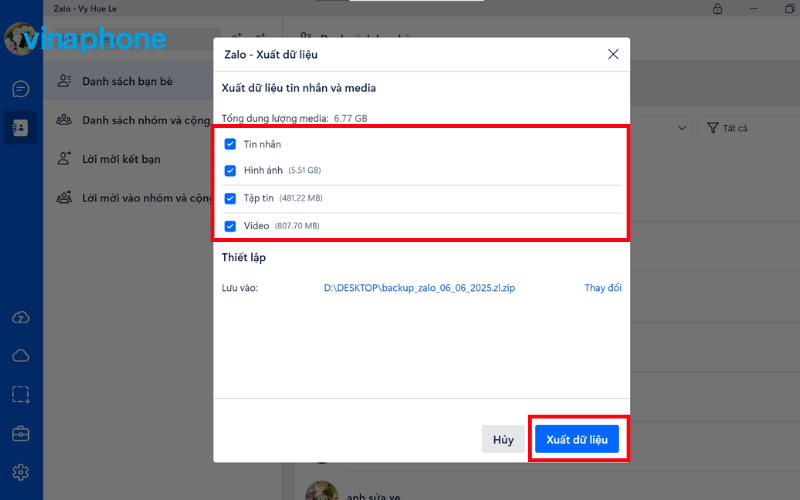The height and width of the screenshot is (500, 800).
Task: Select the Contacts icon in left sidebar
Action: point(20,127)
